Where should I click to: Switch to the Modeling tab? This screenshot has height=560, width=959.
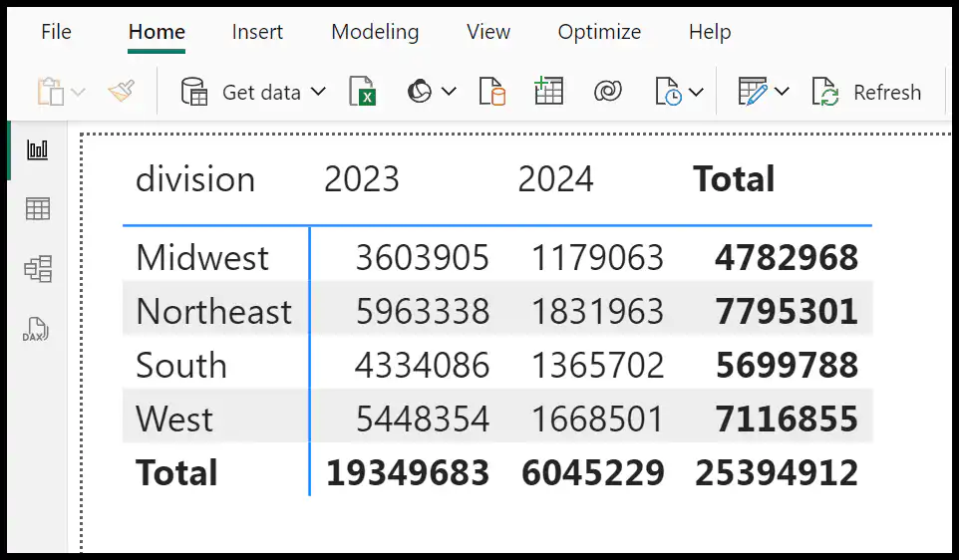tap(375, 31)
